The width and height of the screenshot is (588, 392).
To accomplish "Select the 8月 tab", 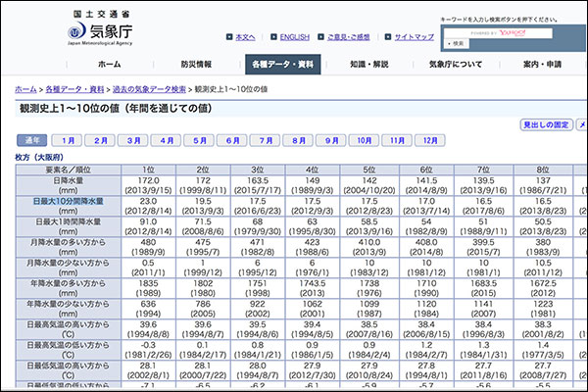I will coord(299,140).
